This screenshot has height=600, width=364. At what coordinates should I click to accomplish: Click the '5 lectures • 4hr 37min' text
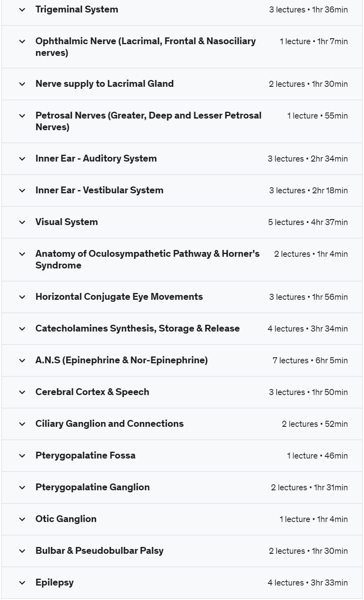[308, 222]
